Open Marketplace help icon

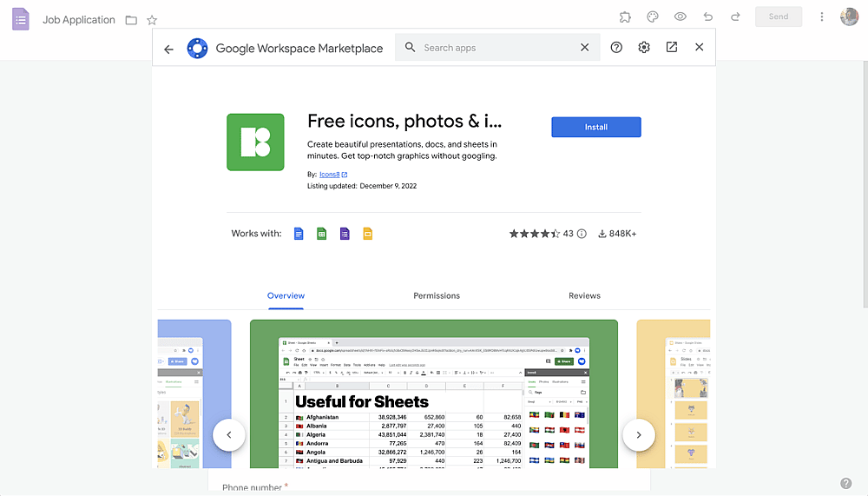click(616, 47)
